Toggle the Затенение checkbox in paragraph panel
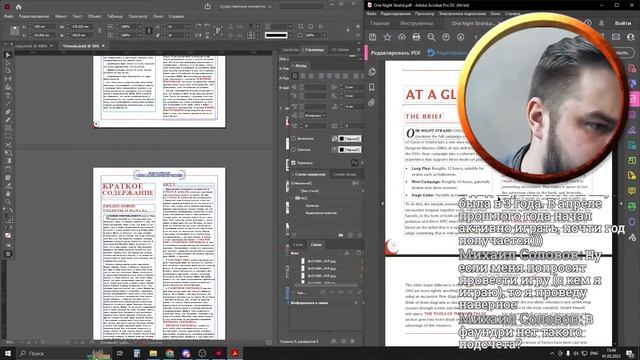 click(x=293, y=139)
